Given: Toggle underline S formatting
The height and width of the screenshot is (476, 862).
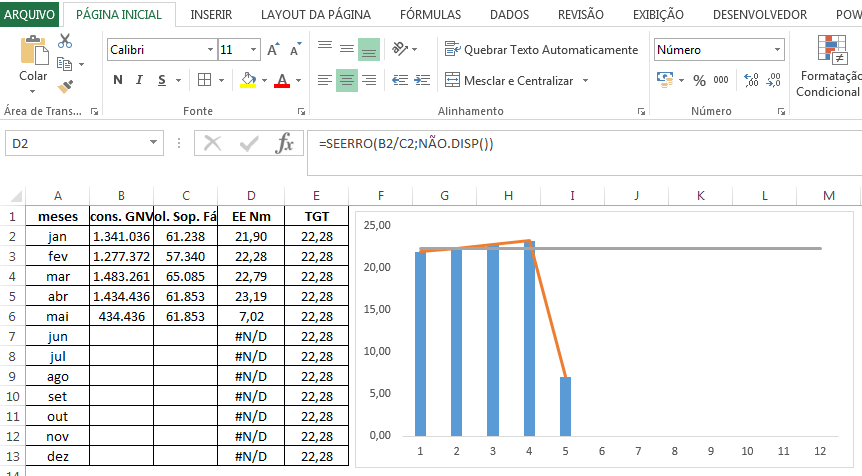Looking at the screenshot, I should click(x=162, y=80).
